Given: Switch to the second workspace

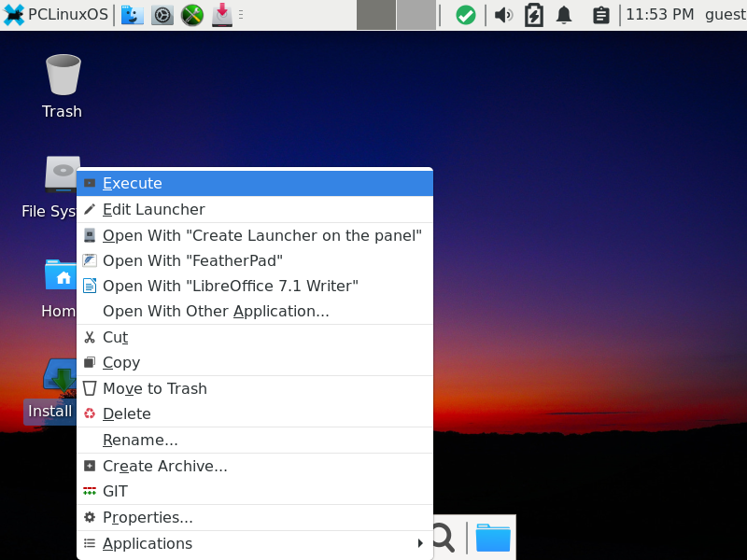Looking at the screenshot, I should [416, 15].
